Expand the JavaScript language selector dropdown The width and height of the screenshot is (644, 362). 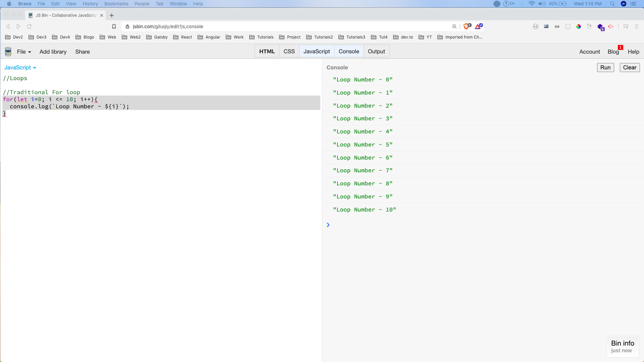[20, 67]
